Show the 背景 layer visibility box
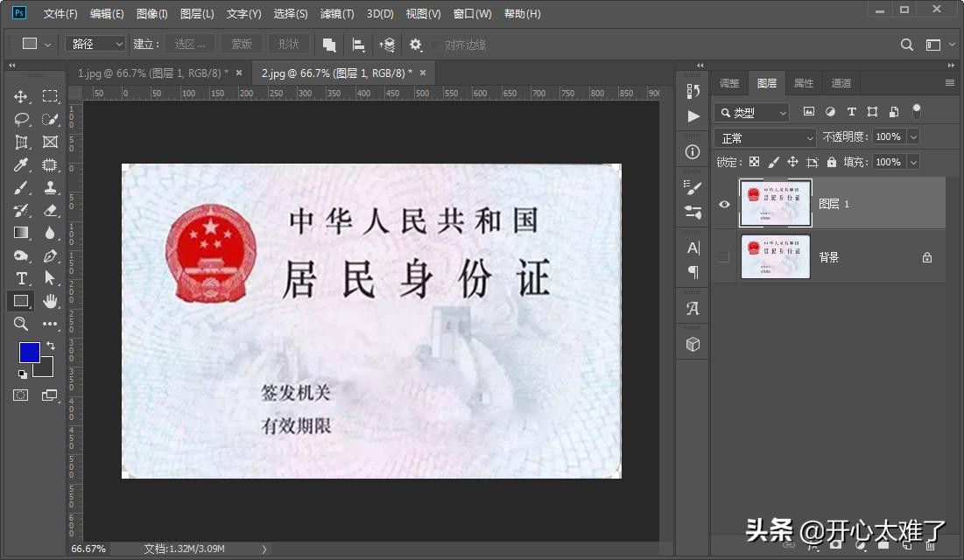964x560 pixels. [723, 256]
